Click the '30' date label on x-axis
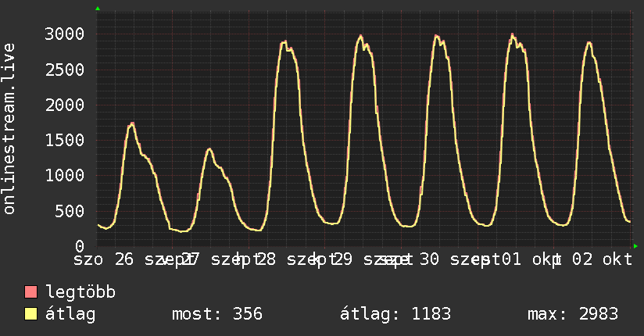The image size is (644, 336). click(x=429, y=259)
